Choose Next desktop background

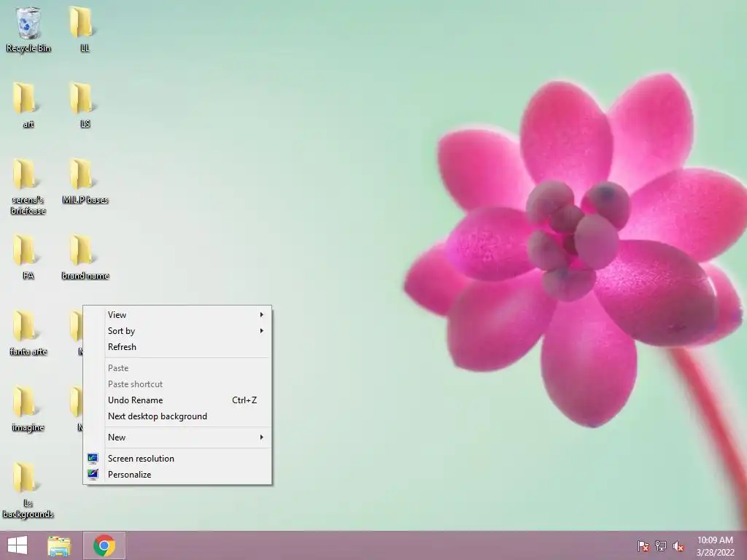pos(177,416)
